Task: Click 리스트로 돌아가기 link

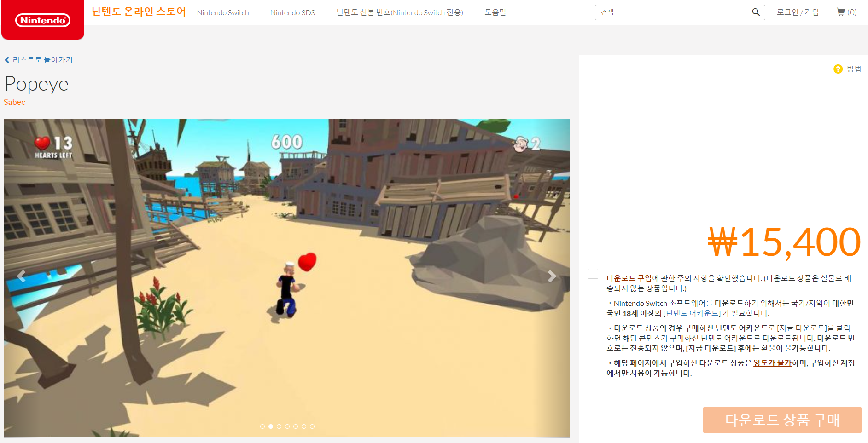Action: coord(42,60)
